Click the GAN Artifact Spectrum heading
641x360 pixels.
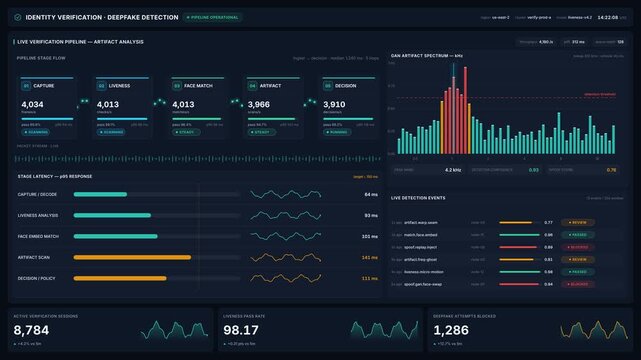point(427,56)
